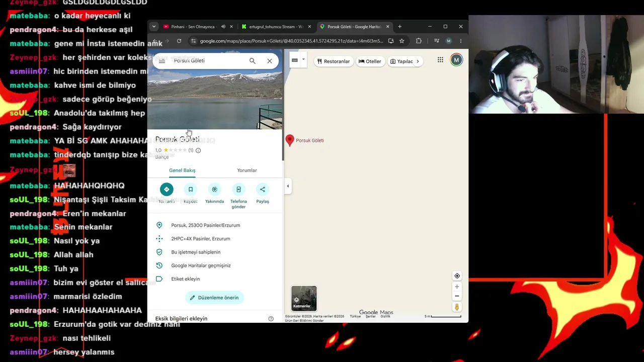Open media controls icon in Chrome toolbar
Viewport: 644px width, 362px height.
[436, 41]
